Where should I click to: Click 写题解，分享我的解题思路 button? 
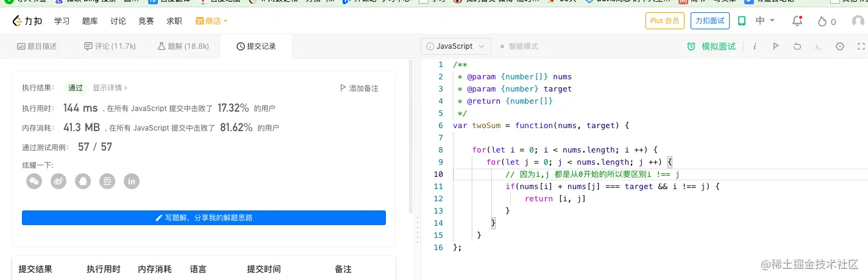click(204, 218)
